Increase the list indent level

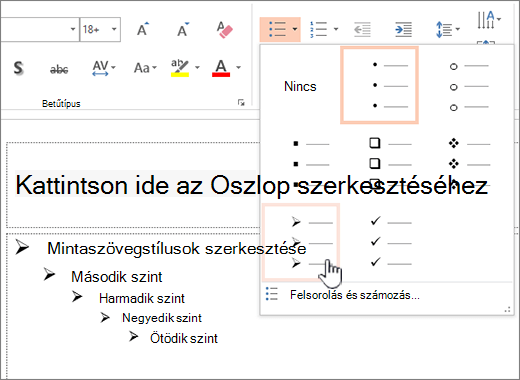point(403,29)
